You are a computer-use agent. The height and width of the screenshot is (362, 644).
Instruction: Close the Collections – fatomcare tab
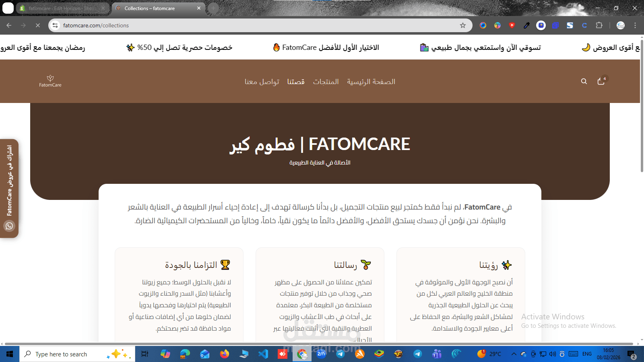pos(199,8)
